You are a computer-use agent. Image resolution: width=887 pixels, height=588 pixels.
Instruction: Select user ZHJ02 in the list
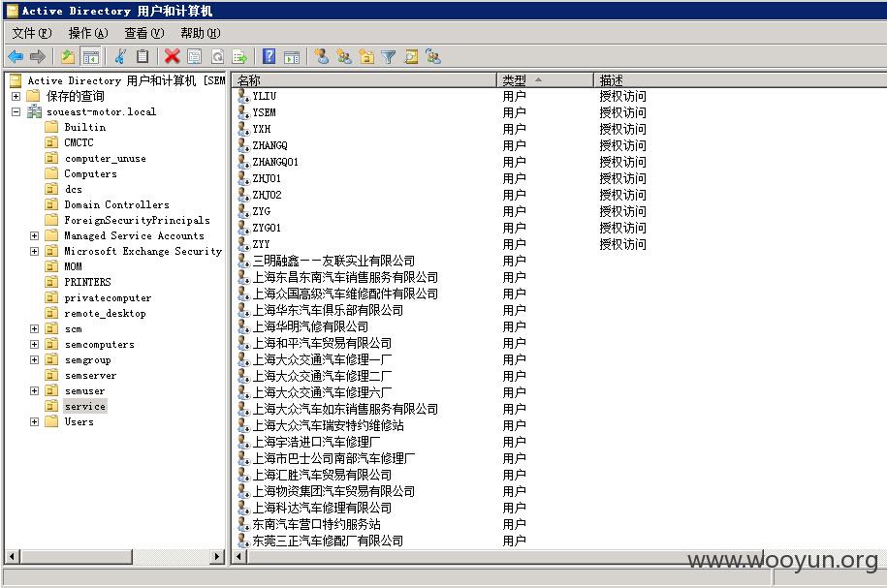(x=267, y=195)
